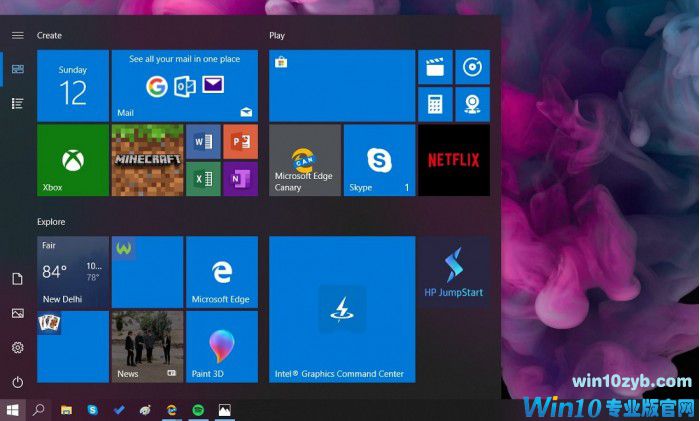The height and width of the screenshot is (421, 700).
Task: Open Skype from the taskbar
Action: 92,409
